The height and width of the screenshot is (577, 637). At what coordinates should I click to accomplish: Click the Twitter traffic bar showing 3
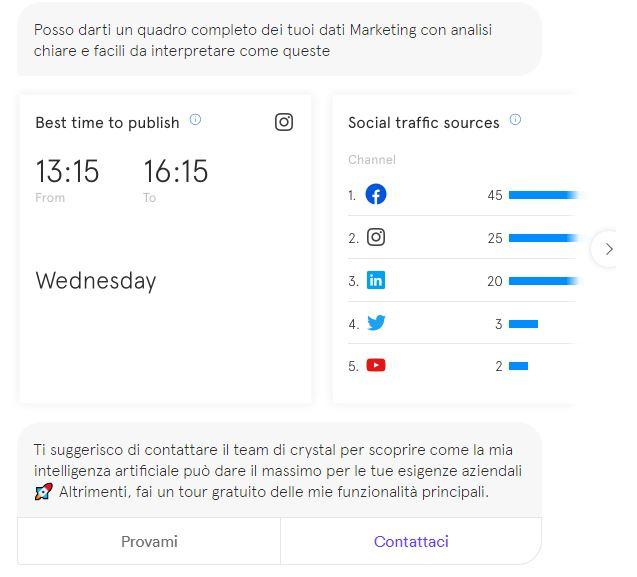pos(523,324)
